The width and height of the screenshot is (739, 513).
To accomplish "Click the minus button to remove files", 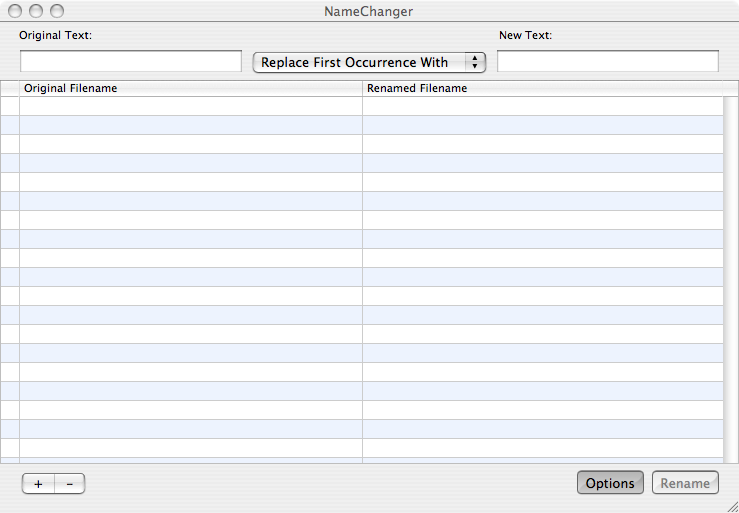I will 69,484.
